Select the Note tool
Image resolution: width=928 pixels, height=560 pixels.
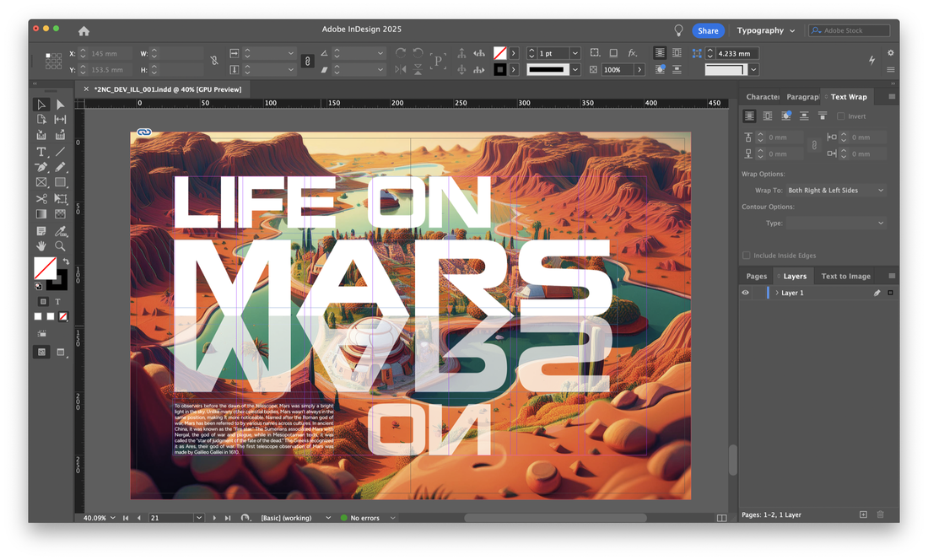(x=41, y=230)
